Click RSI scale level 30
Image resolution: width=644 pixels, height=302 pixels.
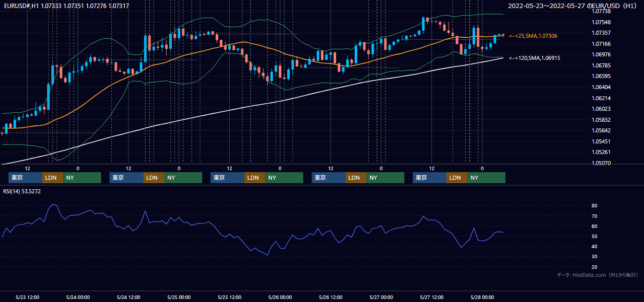pos(595,257)
